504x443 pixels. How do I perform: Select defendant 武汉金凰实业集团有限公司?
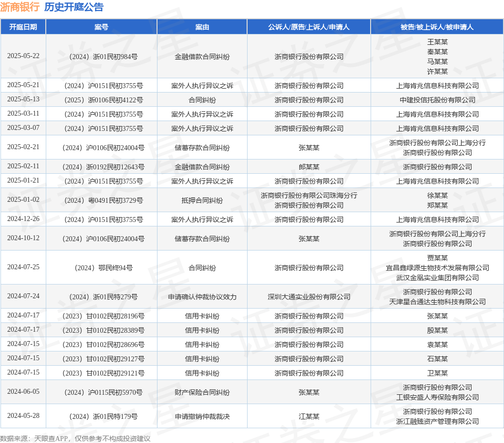(x=437, y=278)
